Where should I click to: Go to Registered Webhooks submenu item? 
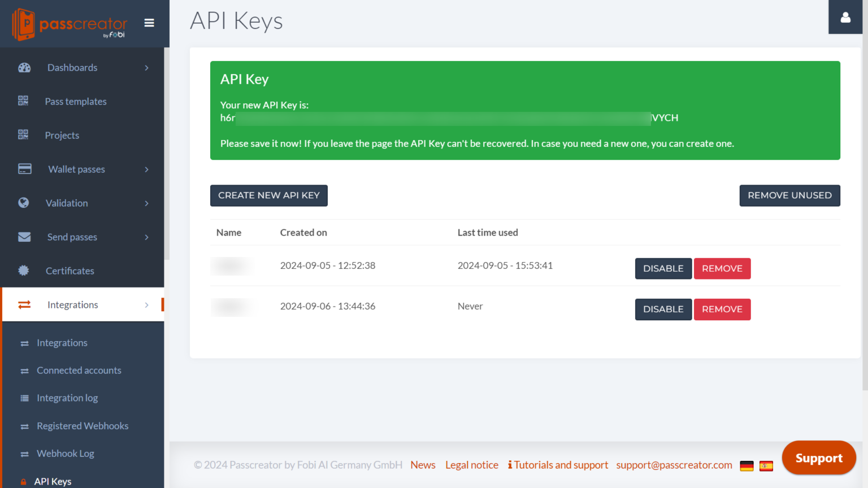point(83,426)
